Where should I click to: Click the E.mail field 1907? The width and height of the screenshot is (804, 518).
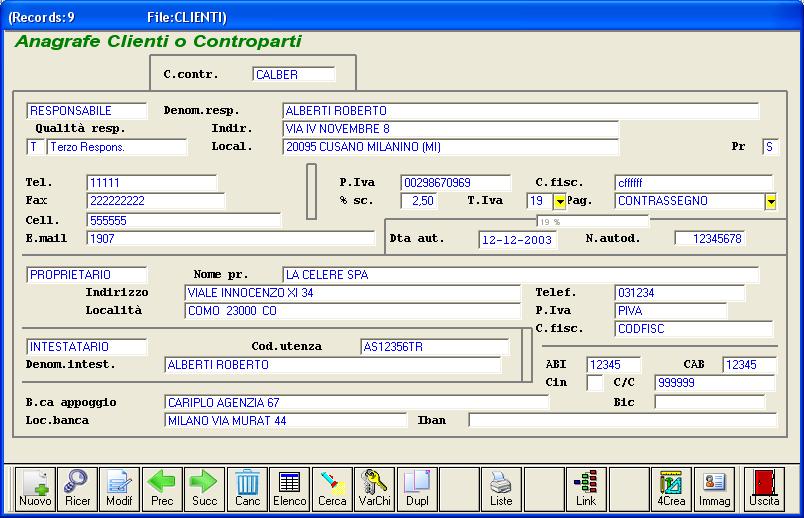[231, 238]
